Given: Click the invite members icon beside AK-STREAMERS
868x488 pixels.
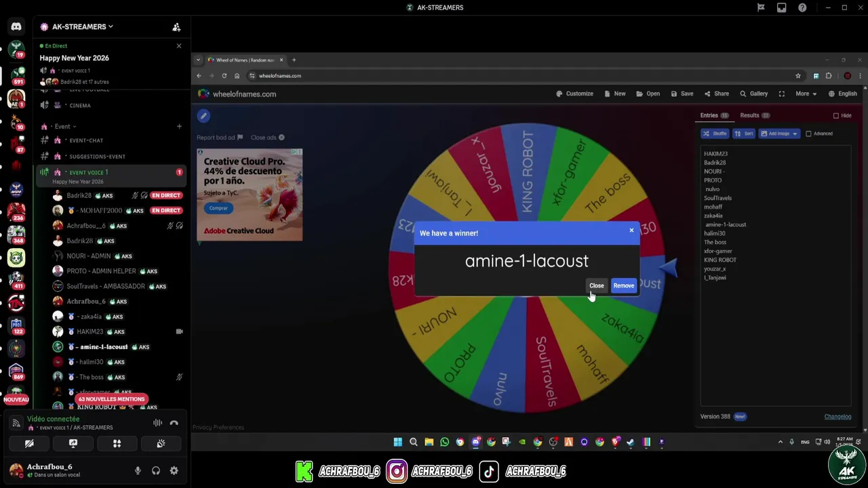Looking at the screenshot, I should pyautogui.click(x=176, y=27).
